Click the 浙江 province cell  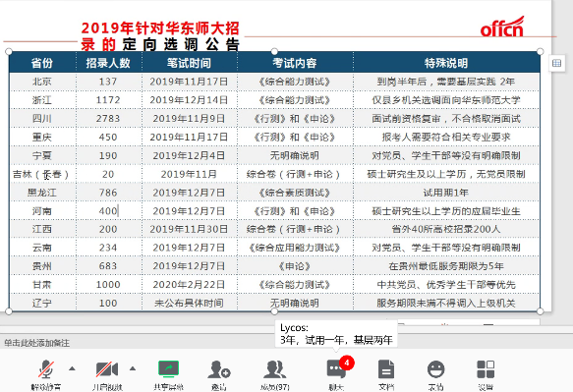42,100
